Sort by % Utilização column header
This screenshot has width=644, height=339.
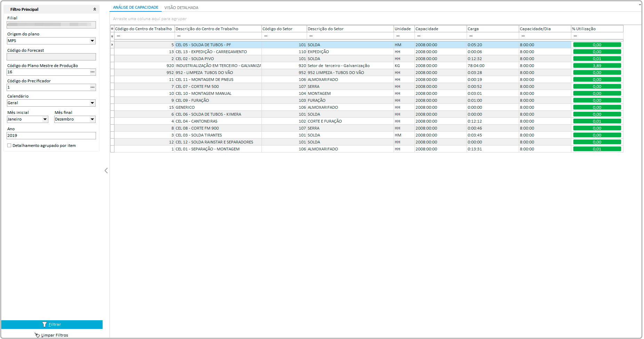pyautogui.click(x=597, y=29)
